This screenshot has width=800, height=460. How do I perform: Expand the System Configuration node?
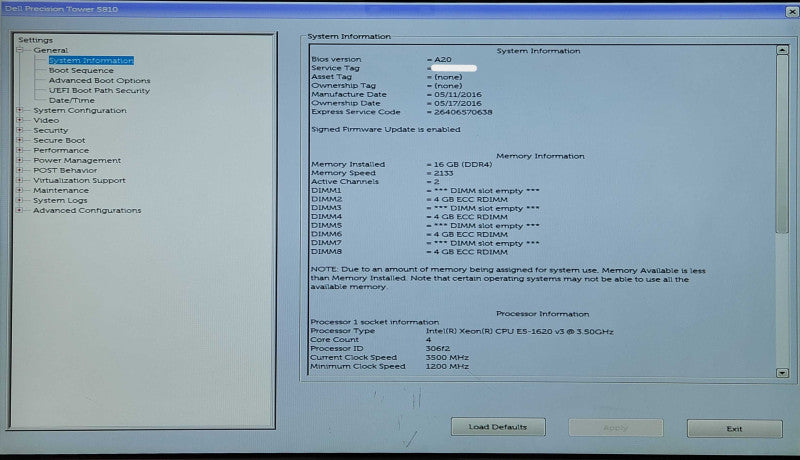click(x=20, y=110)
